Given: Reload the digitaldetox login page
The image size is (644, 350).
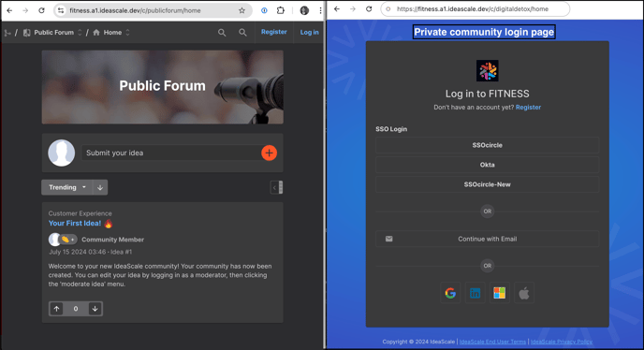Looking at the screenshot, I should point(369,9).
